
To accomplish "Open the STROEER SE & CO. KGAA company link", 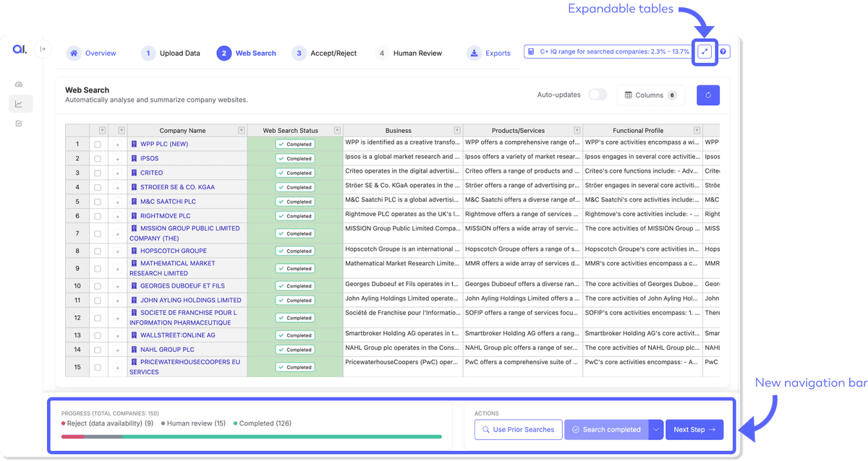I will click(x=177, y=187).
